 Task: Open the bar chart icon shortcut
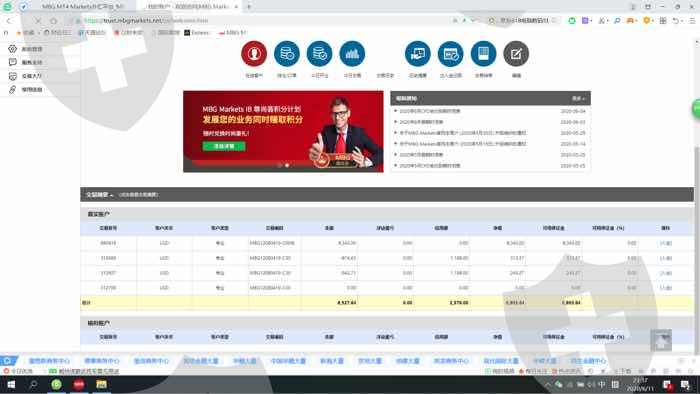pos(352,54)
